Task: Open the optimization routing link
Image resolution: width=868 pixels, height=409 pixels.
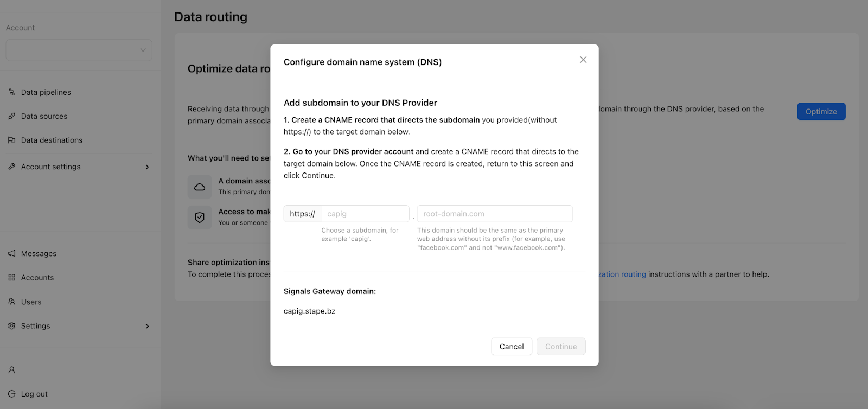Action: (622, 274)
